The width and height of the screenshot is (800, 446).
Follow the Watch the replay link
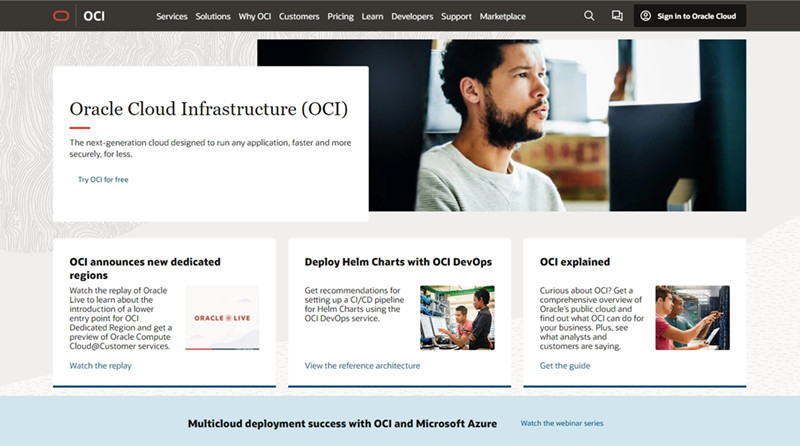coord(101,365)
